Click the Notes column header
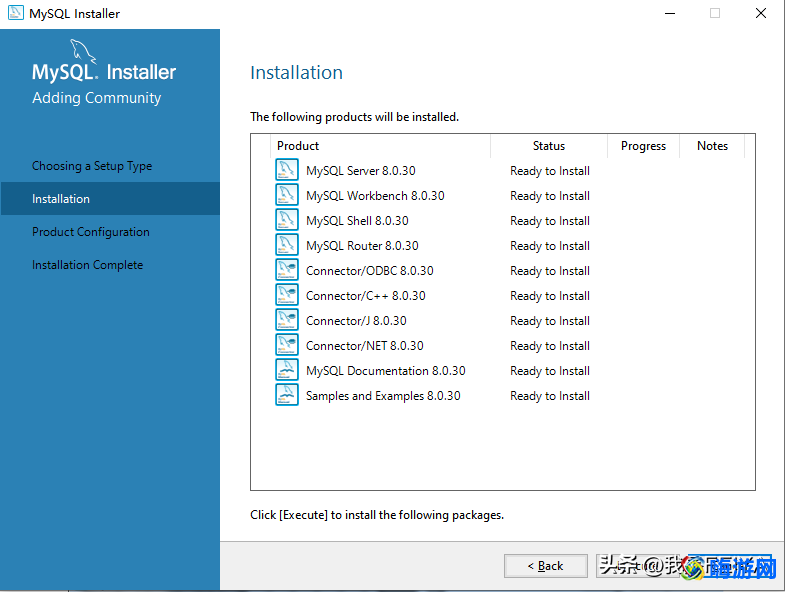 point(712,146)
